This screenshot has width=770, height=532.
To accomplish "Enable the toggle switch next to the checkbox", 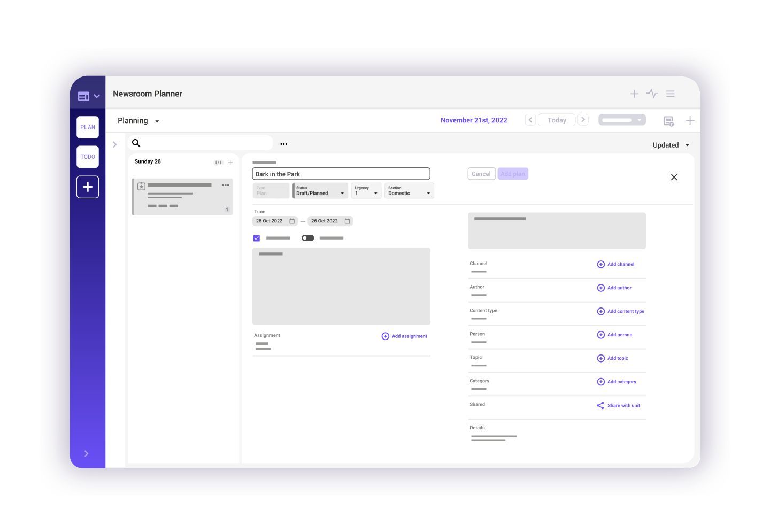I will click(307, 237).
